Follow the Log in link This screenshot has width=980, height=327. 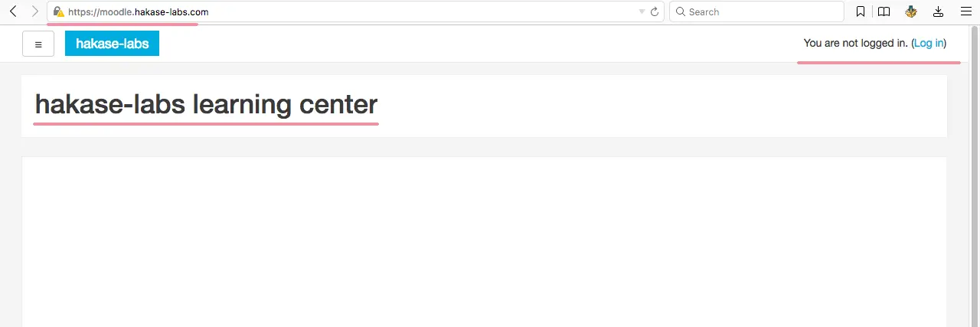pyautogui.click(x=929, y=43)
